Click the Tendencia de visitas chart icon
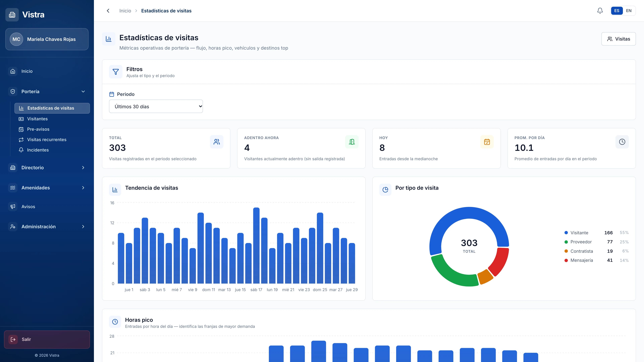The image size is (644, 362). point(115,190)
